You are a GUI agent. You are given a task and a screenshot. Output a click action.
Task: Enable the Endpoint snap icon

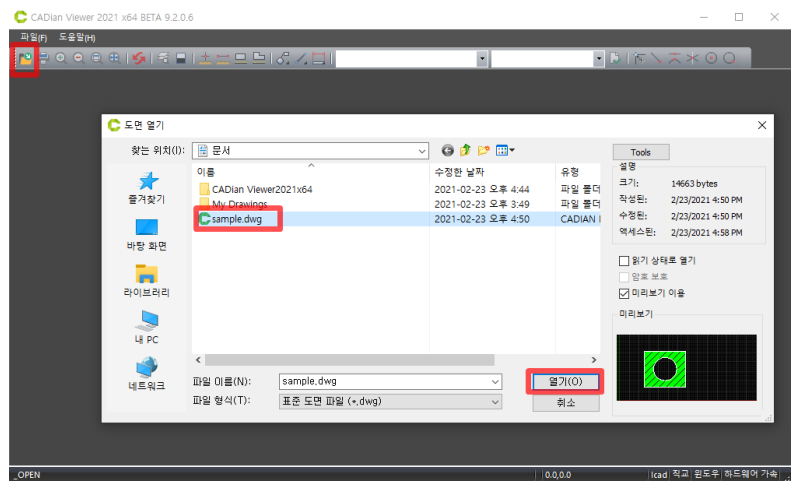656,58
